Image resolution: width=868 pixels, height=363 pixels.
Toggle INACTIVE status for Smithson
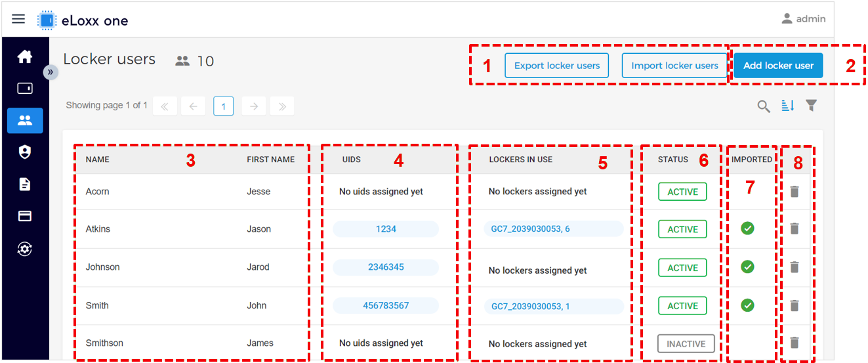pos(686,344)
